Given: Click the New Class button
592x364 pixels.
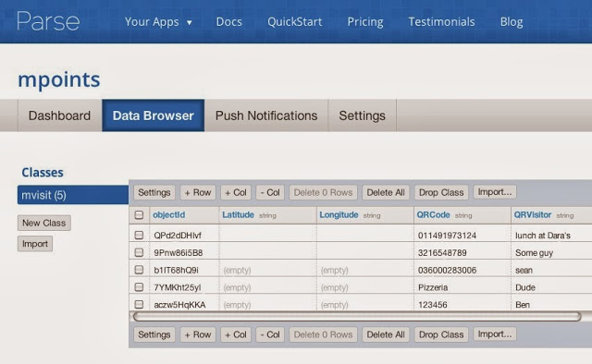Looking at the screenshot, I should (43, 223).
